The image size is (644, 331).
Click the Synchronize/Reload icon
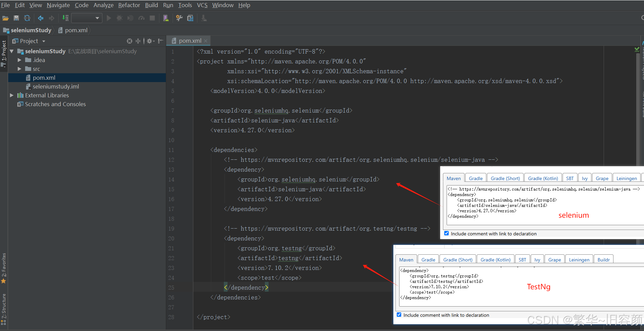coord(27,18)
